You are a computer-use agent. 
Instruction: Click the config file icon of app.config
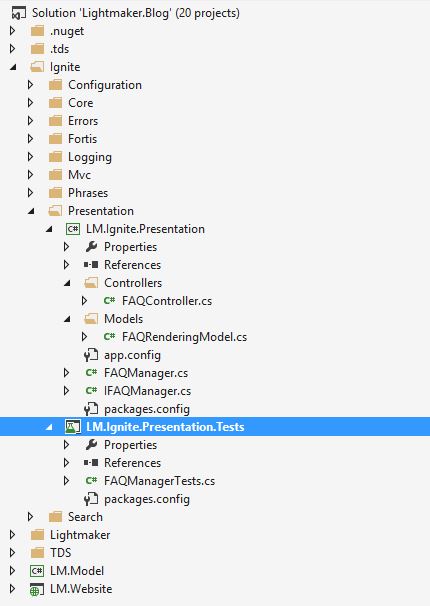coord(91,355)
